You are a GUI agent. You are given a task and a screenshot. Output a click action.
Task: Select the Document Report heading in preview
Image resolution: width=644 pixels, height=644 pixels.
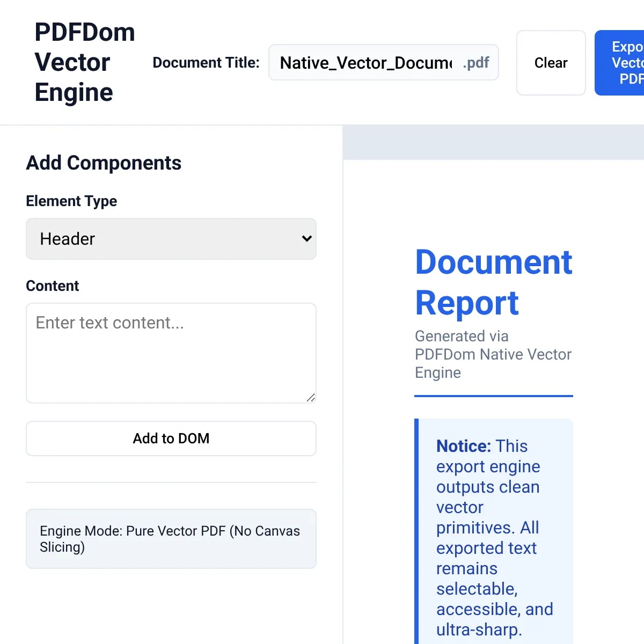[494, 282]
